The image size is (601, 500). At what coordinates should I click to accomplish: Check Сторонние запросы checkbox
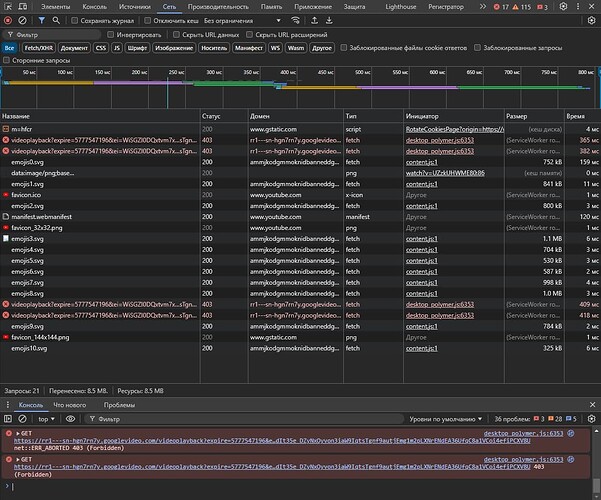tap(6, 60)
